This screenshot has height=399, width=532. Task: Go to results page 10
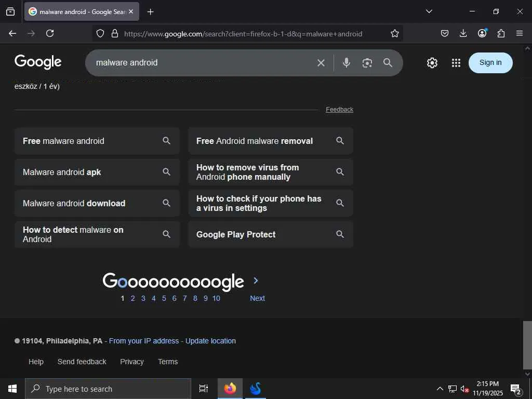point(216,298)
